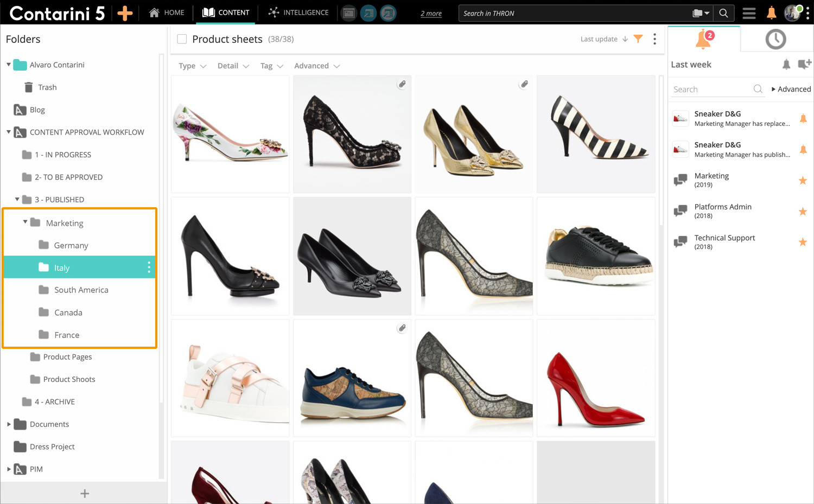This screenshot has height=504, width=814.
Task: Open the user avatar profile
Action: pyautogui.click(x=792, y=13)
